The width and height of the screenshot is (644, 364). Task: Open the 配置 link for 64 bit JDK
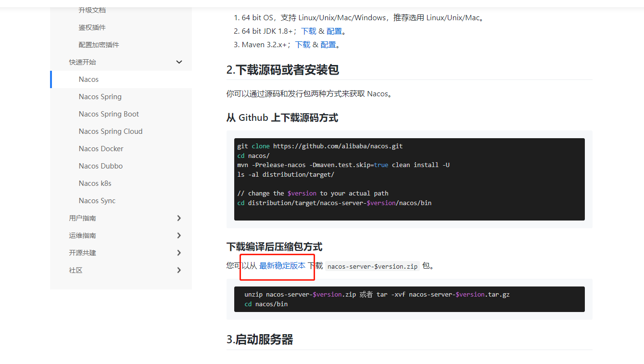coord(334,31)
